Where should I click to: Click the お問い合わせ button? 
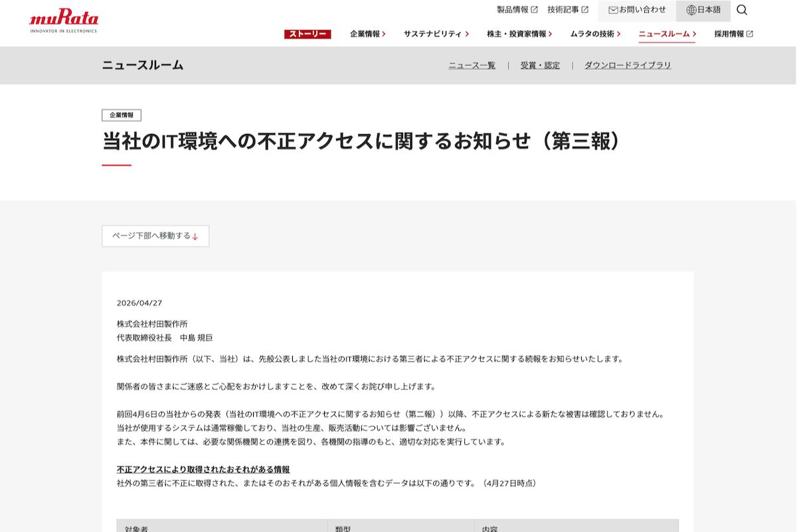(x=637, y=11)
